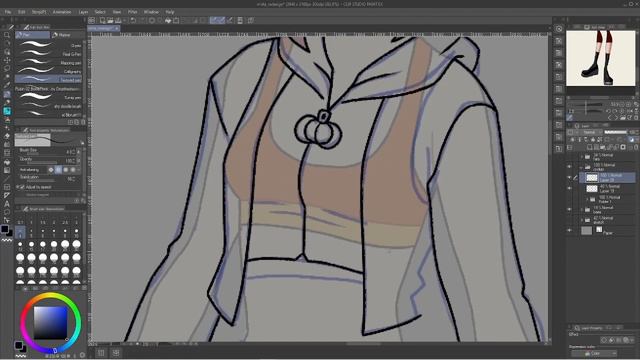
Task: Switch to the Pen sub tool tab
Action: (x=33, y=35)
